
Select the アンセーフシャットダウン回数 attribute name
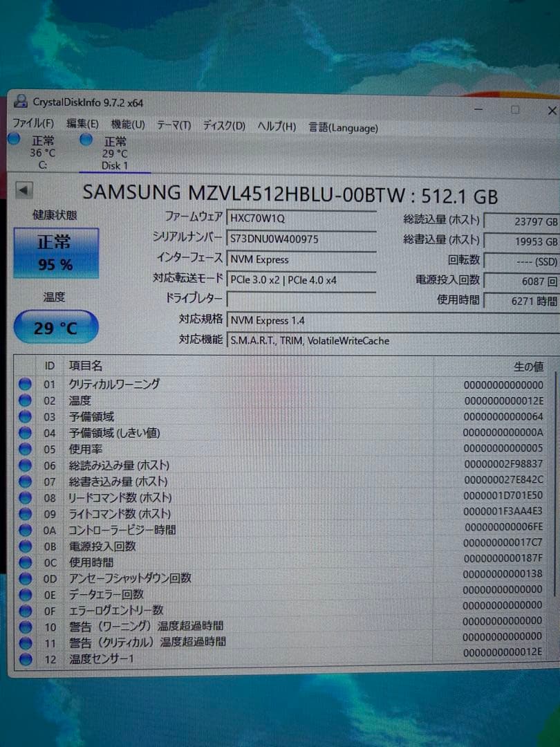pyautogui.click(x=130, y=578)
